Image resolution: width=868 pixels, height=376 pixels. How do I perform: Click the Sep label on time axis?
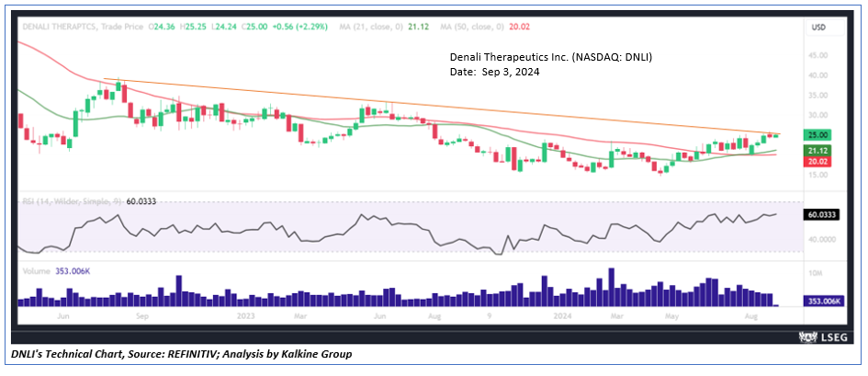(x=142, y=315)
